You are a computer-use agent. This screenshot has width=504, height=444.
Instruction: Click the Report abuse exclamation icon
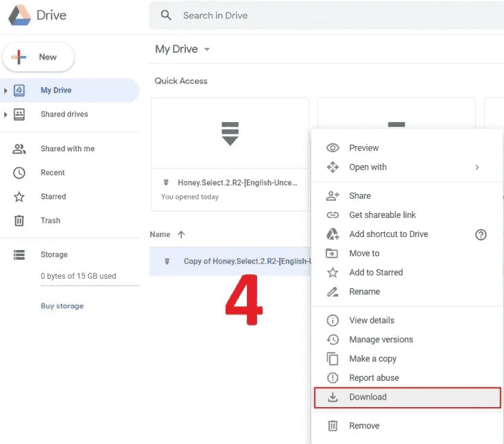coord(333,378)
